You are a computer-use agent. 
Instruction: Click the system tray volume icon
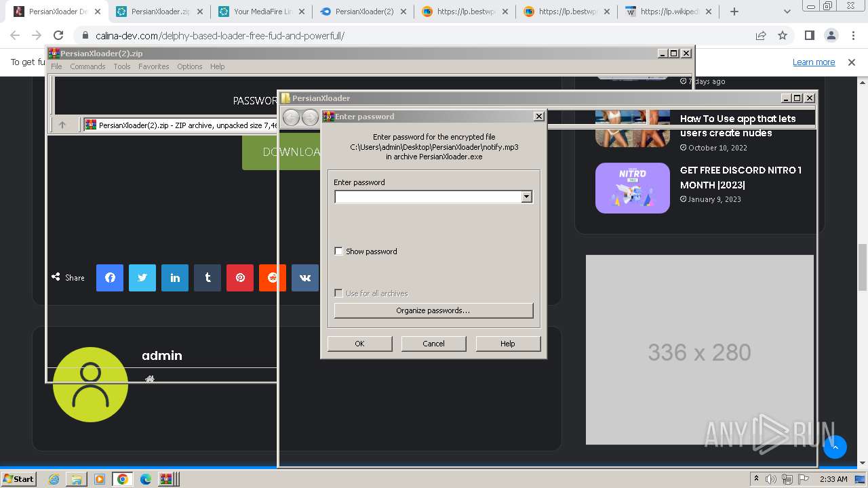(771, 479)
